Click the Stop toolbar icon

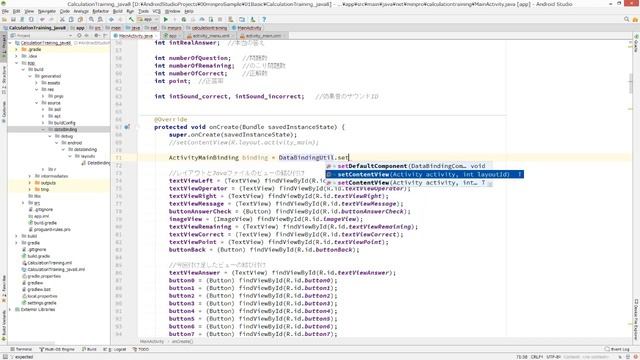click(220, 19)
